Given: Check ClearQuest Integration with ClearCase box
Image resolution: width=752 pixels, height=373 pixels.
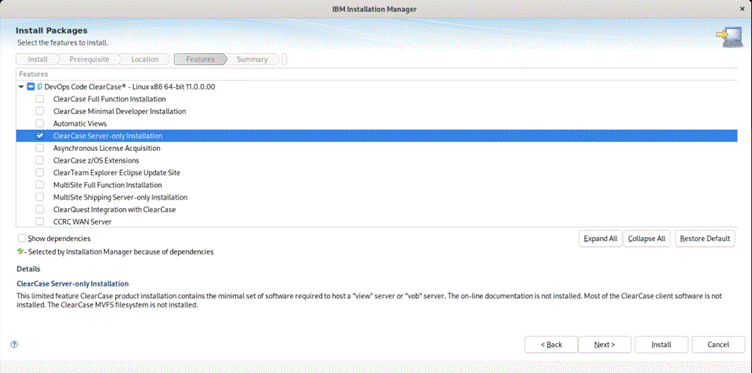Looking at the screenshot, I should [40, 210].
